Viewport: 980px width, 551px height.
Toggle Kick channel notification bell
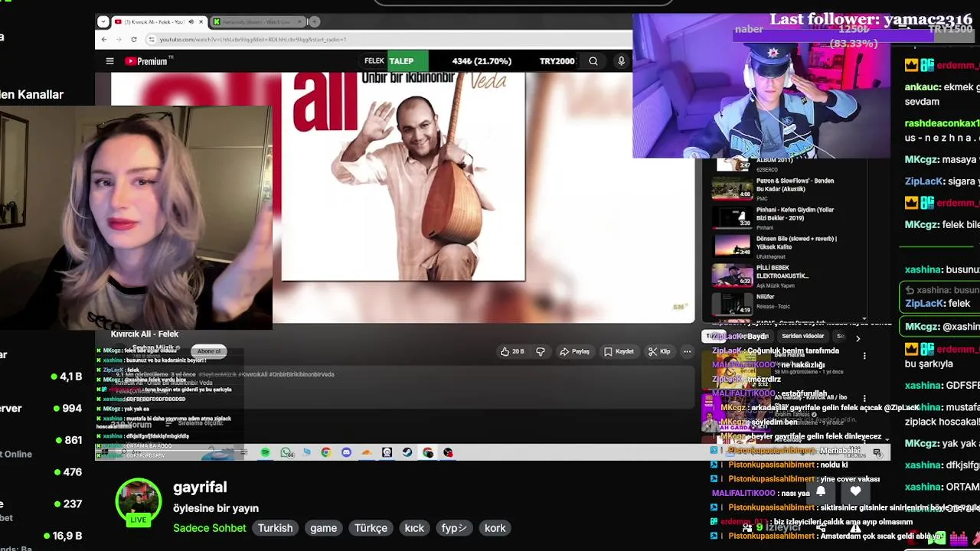coord(821,491)
